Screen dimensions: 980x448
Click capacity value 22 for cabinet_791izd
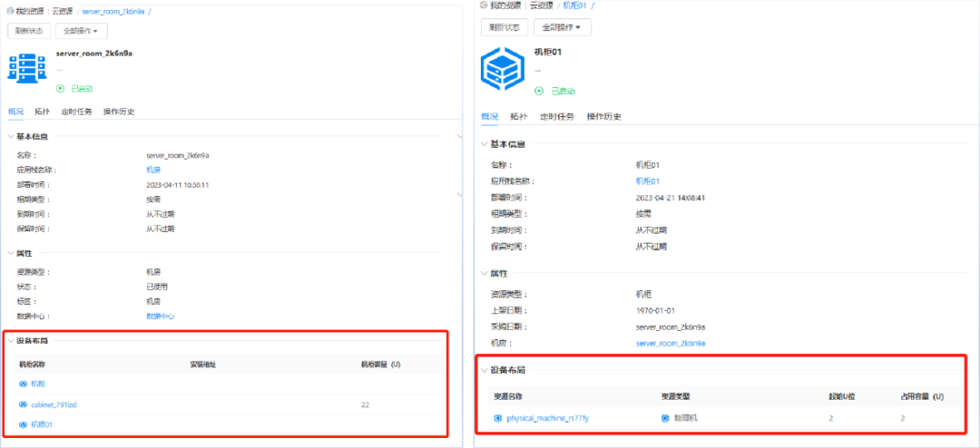click(x=365, y=404)
